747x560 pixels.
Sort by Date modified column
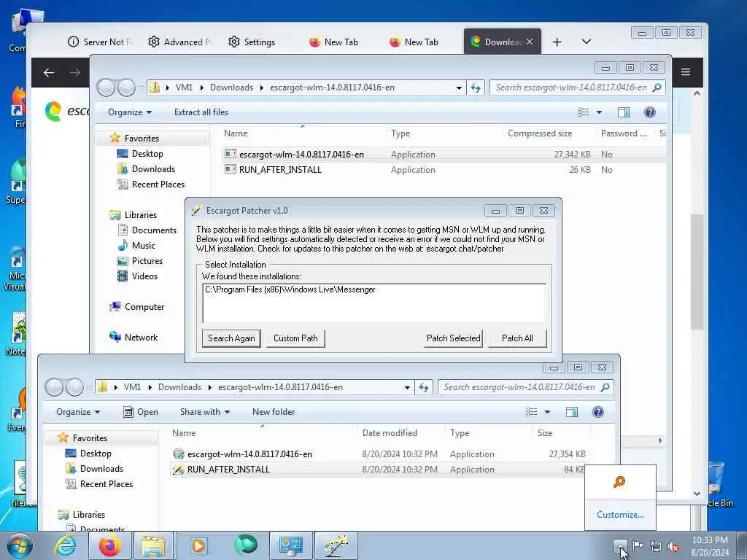[390, 433]
